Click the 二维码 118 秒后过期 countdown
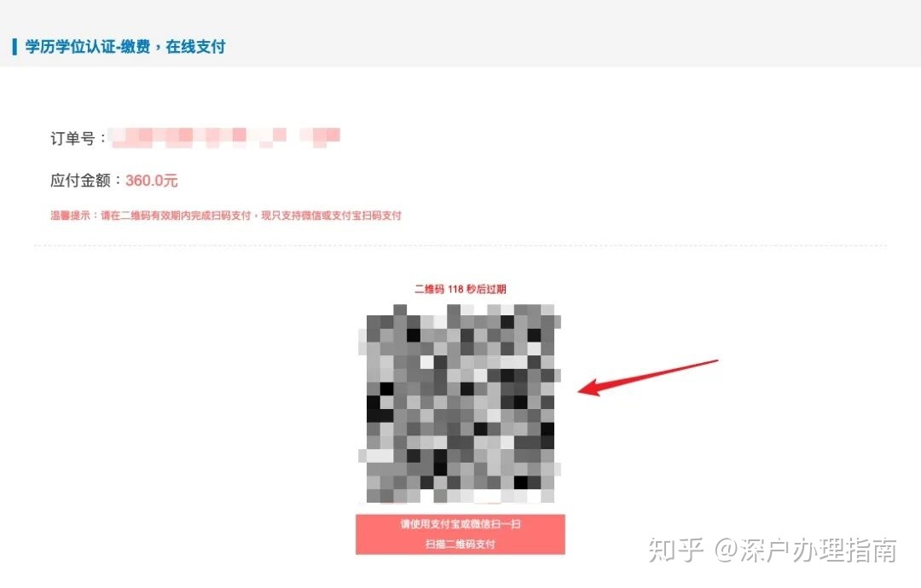921x588 pixels. click(460, 289)
